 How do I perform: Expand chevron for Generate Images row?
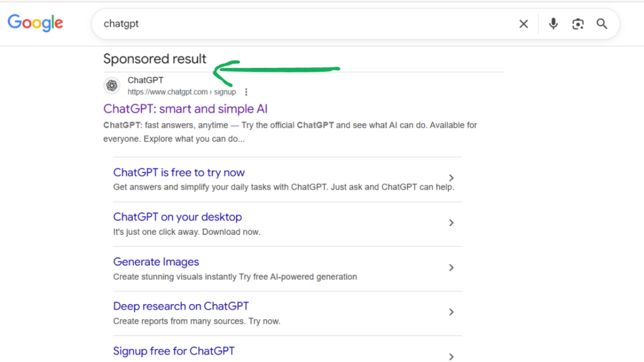[x=451, y=268]
